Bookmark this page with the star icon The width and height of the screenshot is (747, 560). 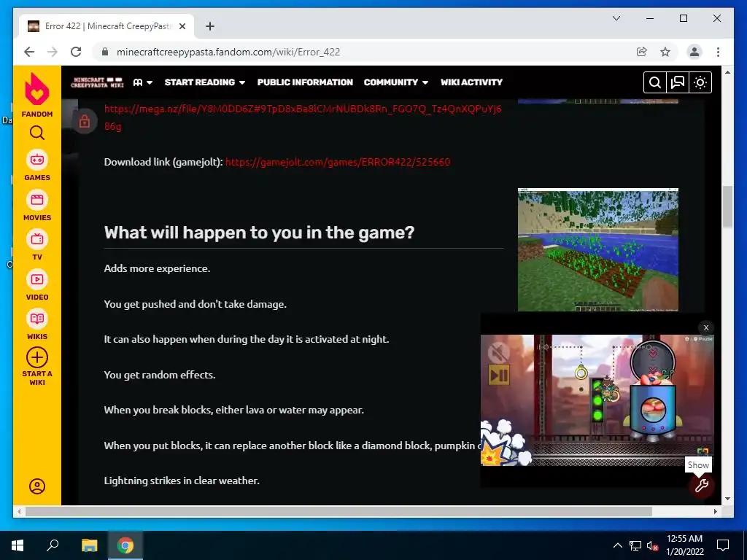(x=665, y=52)
